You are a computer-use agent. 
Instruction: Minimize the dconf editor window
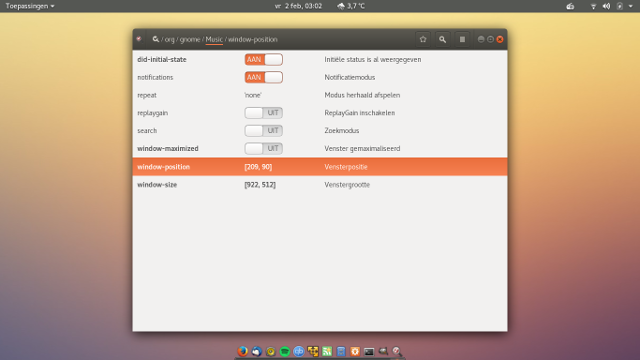(x=481, y=39)
